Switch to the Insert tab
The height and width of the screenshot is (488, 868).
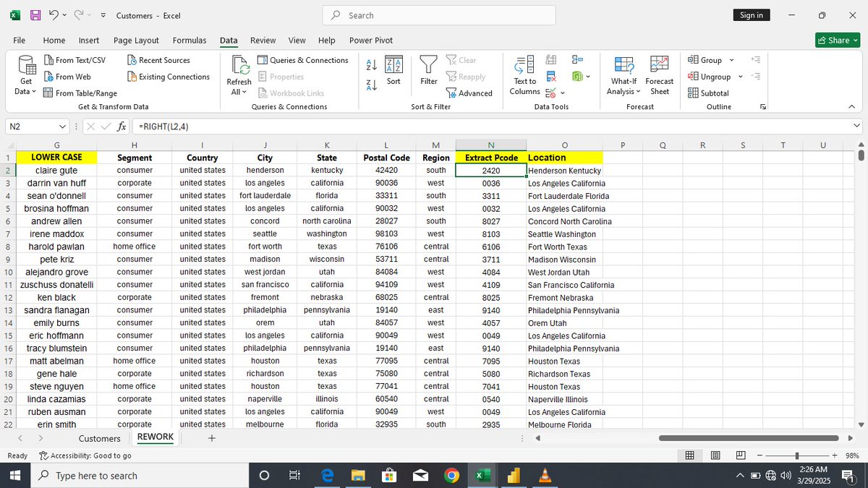click(x=89, y=40)
